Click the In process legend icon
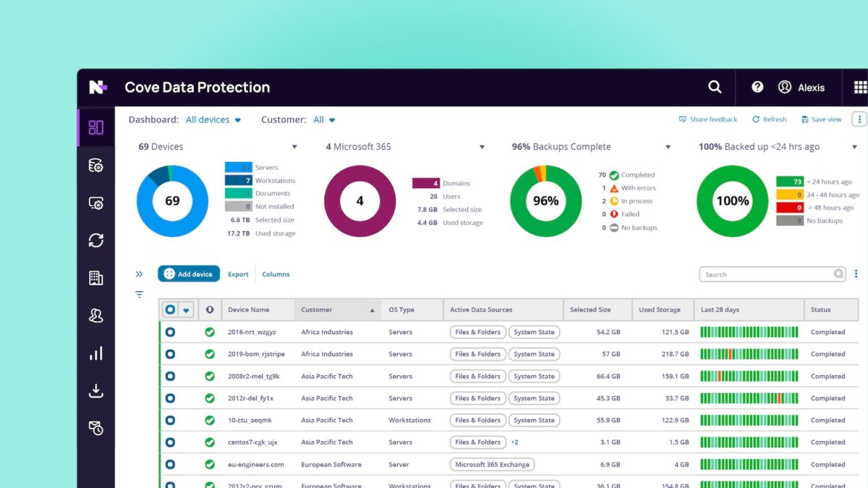Image resolution: width=868 pixels, height=488 pixels. click(614, 201)
